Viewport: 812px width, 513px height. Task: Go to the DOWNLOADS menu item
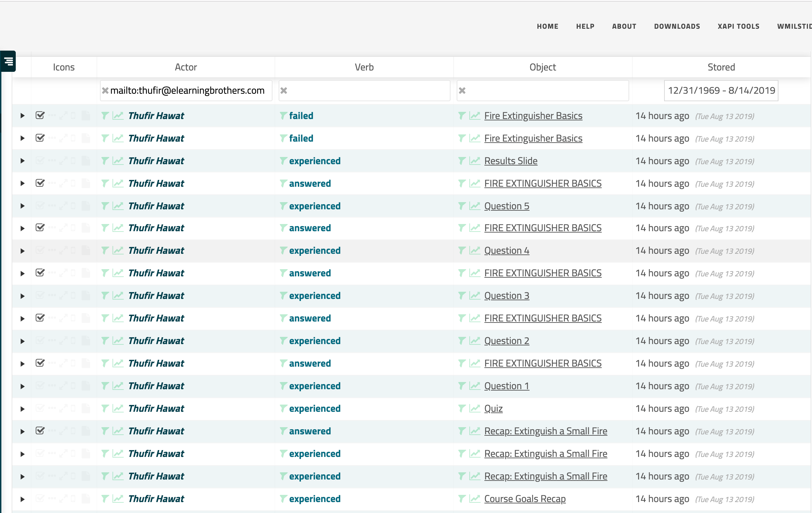[x=677, y=26]
